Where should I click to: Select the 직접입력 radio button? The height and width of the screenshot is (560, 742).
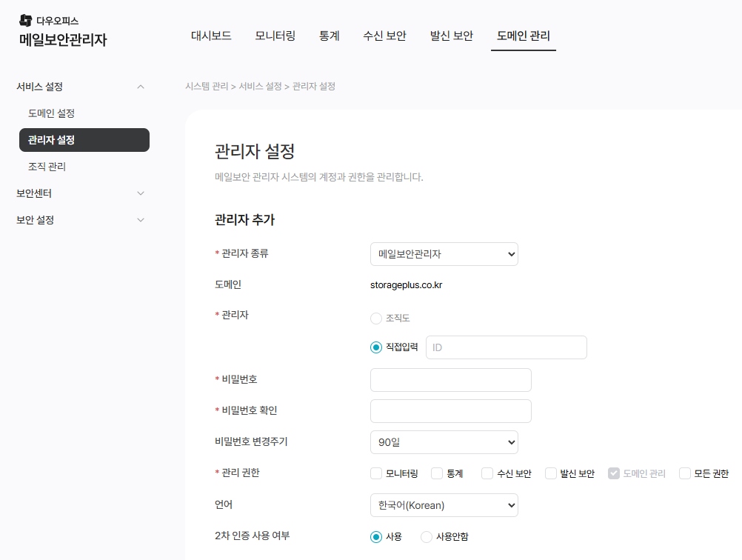tap(376, 347)
